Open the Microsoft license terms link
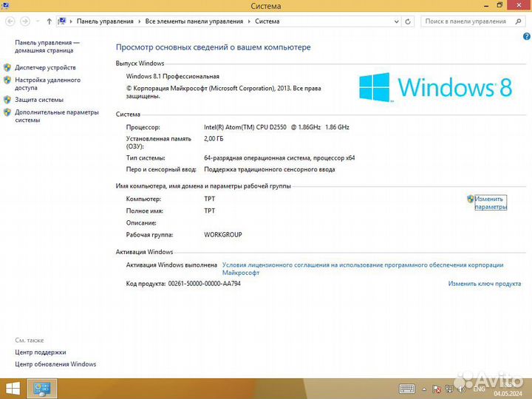Viewport: 532px width, 399px height. 362,265
